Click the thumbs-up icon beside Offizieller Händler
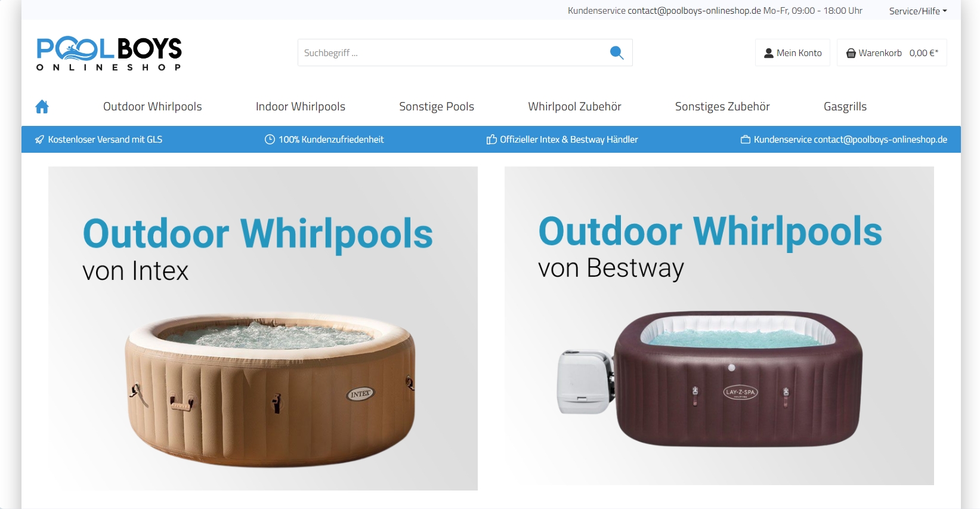Screen dimensions: 980x509 tap(491, 140)
